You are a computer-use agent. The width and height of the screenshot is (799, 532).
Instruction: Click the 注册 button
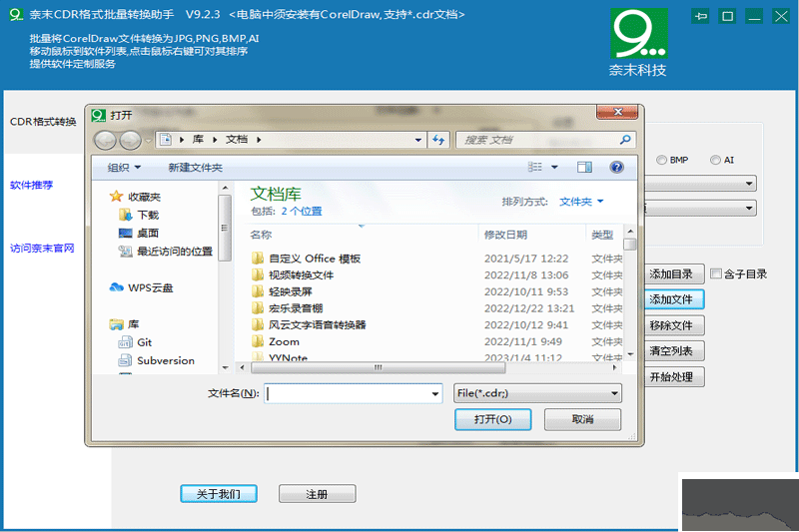[317, 494]
